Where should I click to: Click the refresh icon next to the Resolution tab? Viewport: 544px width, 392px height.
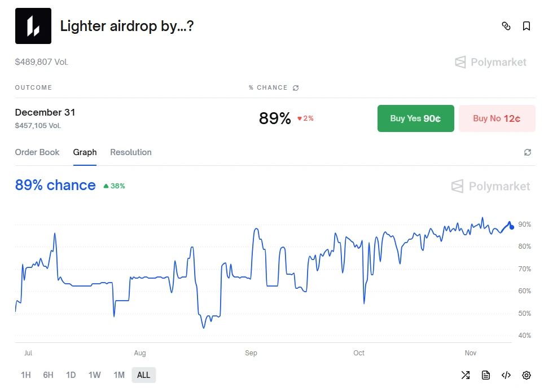[x=528, y=152]
